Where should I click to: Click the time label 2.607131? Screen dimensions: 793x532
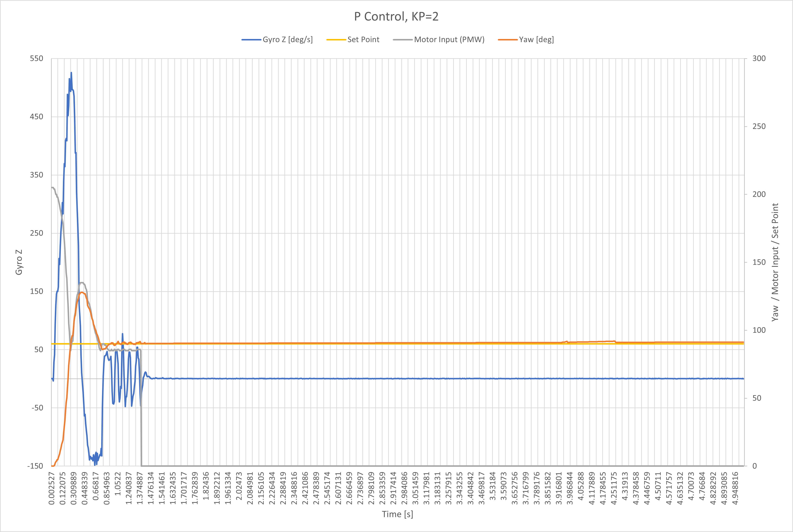(x=338, y=488)
